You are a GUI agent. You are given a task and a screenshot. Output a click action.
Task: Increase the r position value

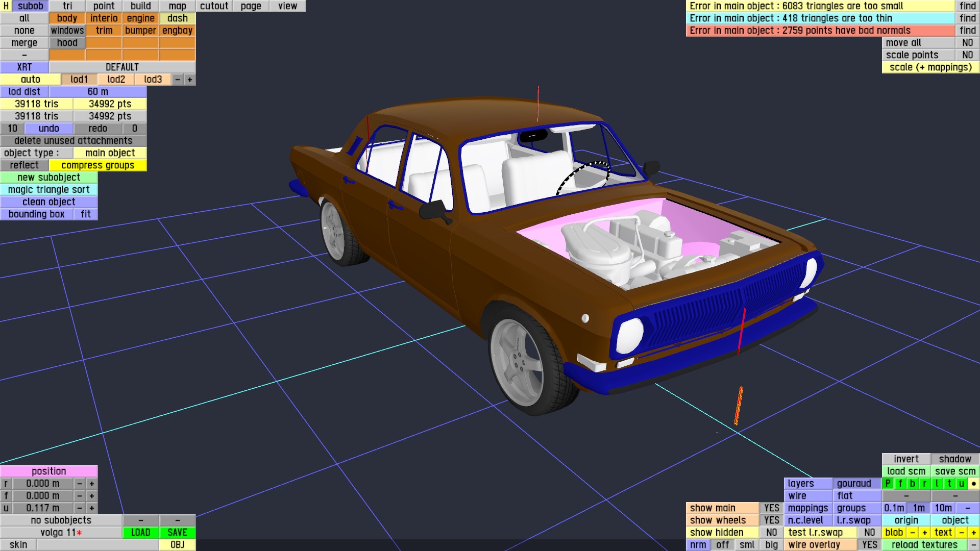click(x=92, y=483)
